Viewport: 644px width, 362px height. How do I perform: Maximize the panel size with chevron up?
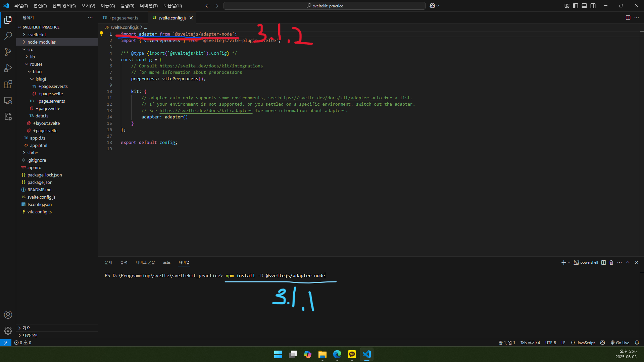point(628,262)
